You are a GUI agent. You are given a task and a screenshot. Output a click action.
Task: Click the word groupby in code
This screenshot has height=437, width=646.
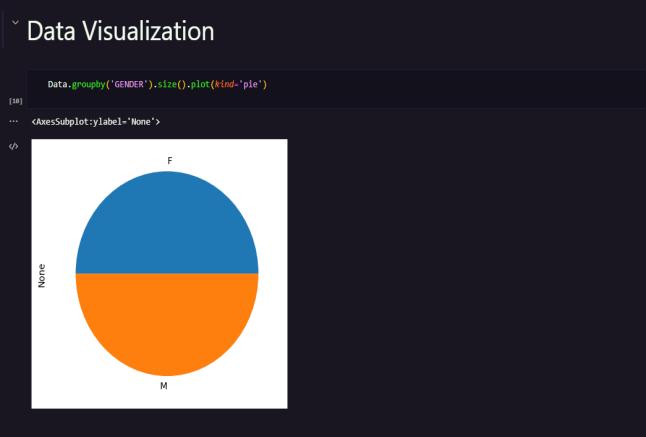88,84
